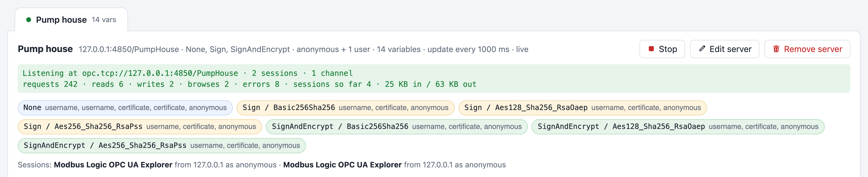Viewport: 868px width, 177px height.
Task: Click the pencil icon in Edit server
Action: (x=702, y=49)
